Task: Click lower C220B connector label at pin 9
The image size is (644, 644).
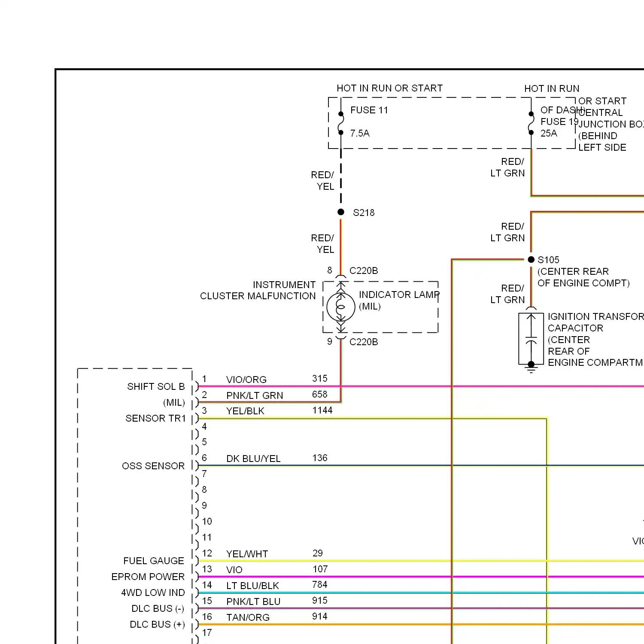Action: tap(364, 342)
